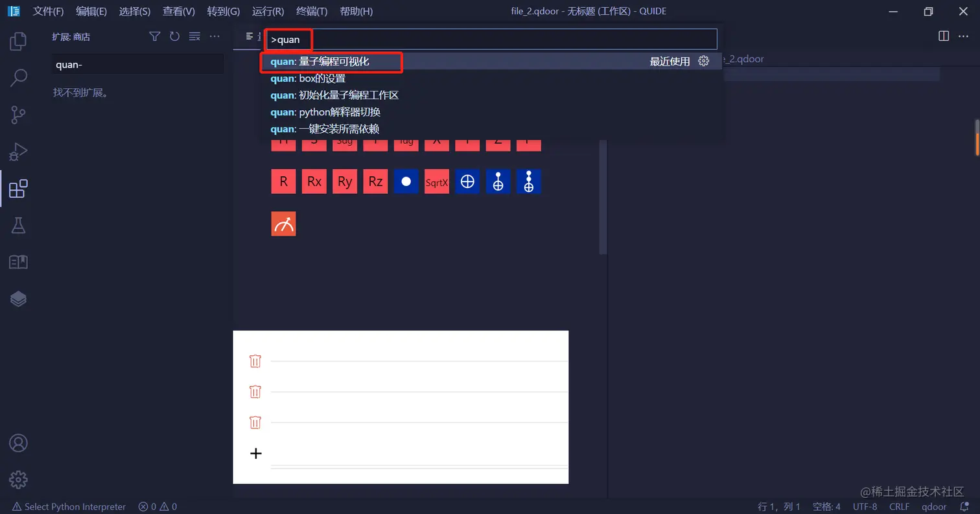This screenshot has width=980, height=514.
Task: Change indentation via 空格: 4
Action: pos(826,507)
